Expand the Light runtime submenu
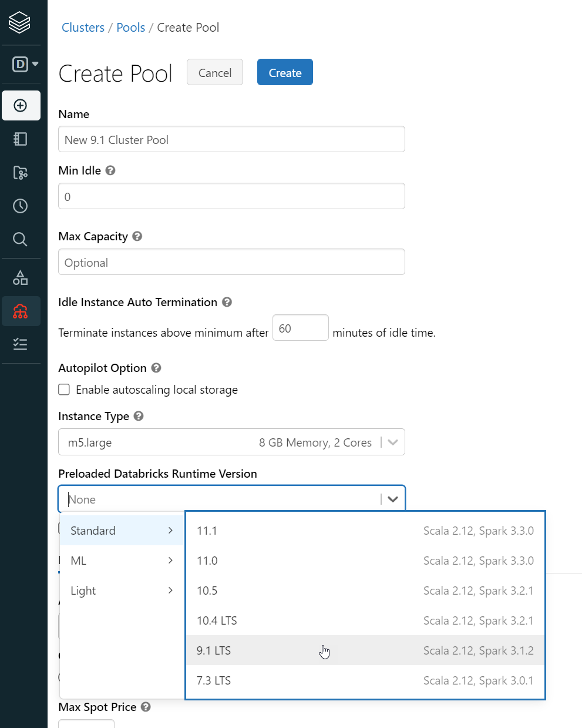Screen dimensions: 582x728 122,591
